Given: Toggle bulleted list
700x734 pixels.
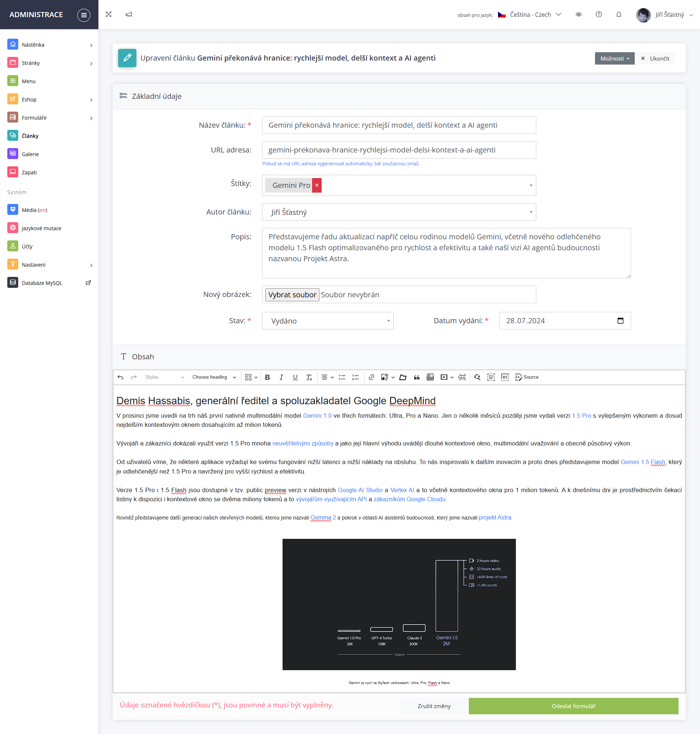Looking at the screenshot, I should tap(342, 377).
